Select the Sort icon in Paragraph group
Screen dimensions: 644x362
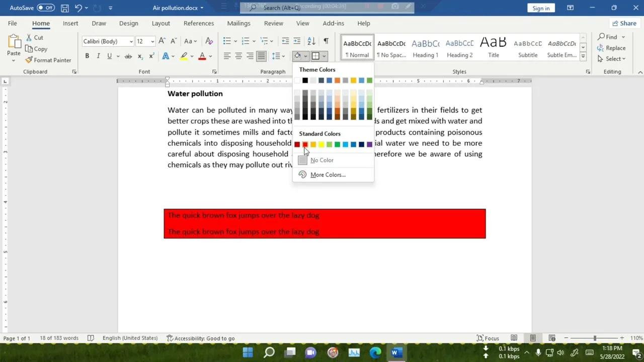[x=311, y=41]
